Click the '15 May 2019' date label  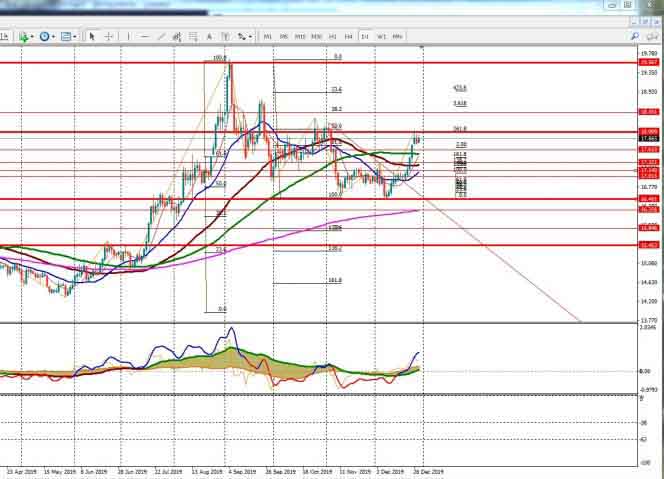point(59,471)
